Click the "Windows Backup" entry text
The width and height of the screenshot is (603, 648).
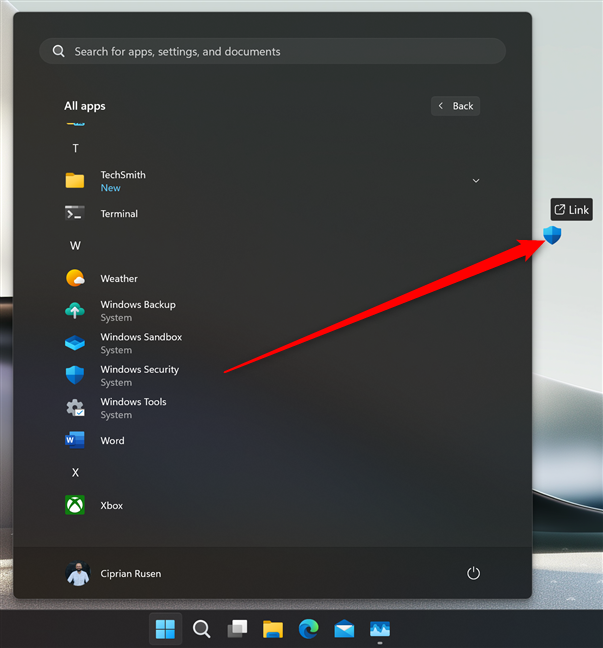138,305
